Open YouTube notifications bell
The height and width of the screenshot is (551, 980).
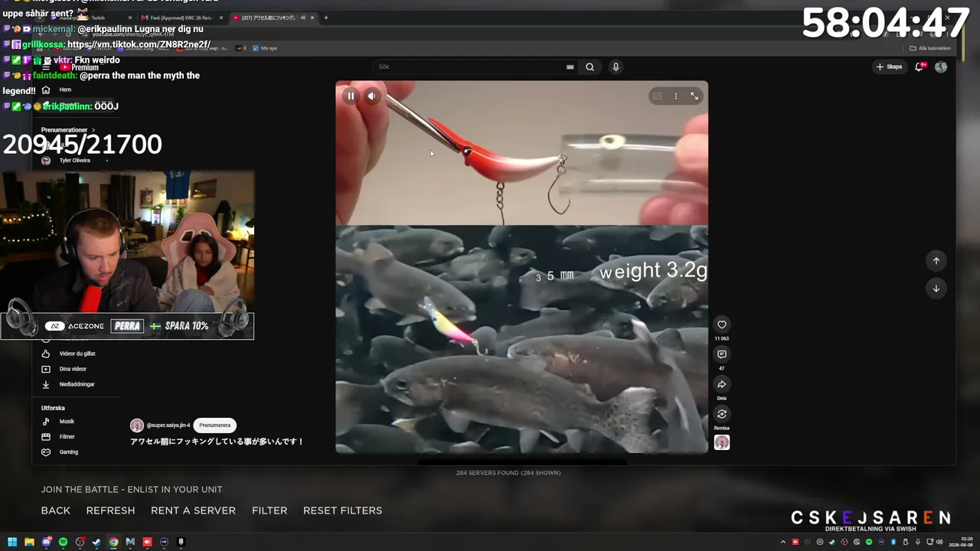(x=920, y=67)
